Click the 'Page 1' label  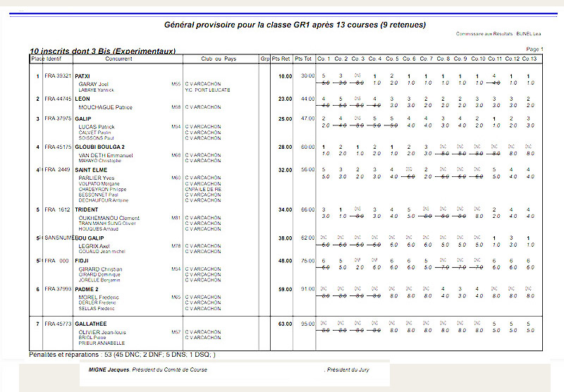(x=534, y=49)
